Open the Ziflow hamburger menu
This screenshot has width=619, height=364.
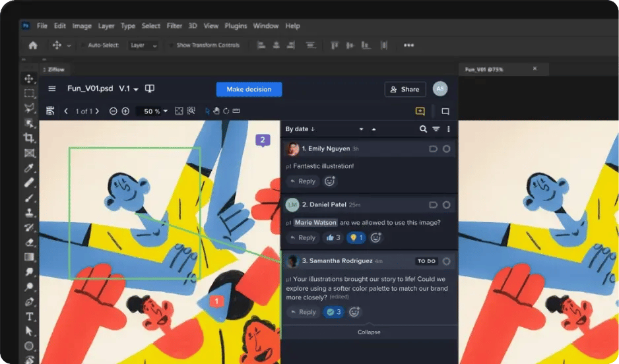[52, 89]
